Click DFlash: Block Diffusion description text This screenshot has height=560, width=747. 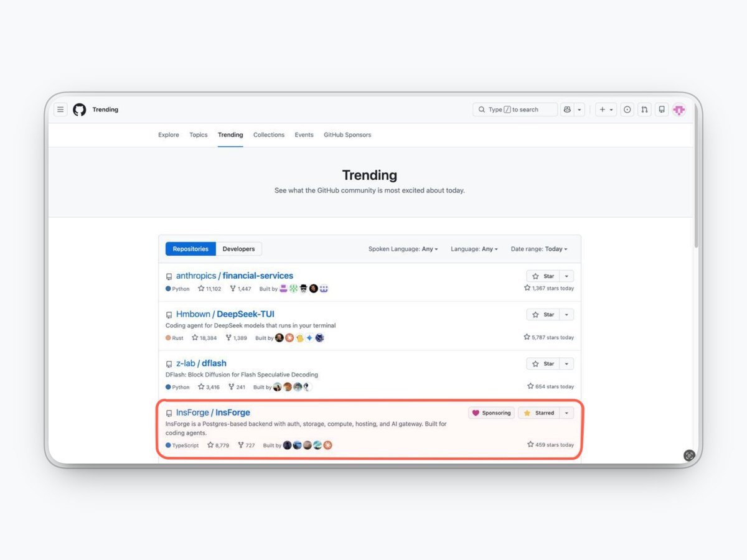(x=242, y=375)
